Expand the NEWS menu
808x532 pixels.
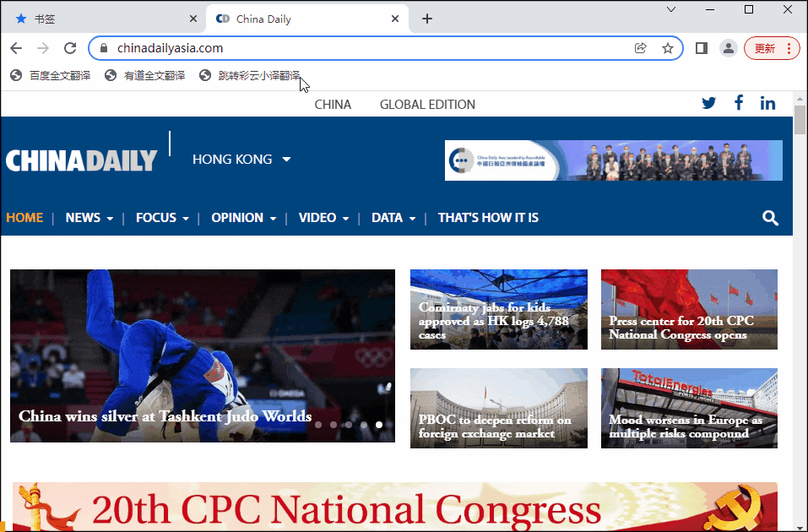point(89,218)
